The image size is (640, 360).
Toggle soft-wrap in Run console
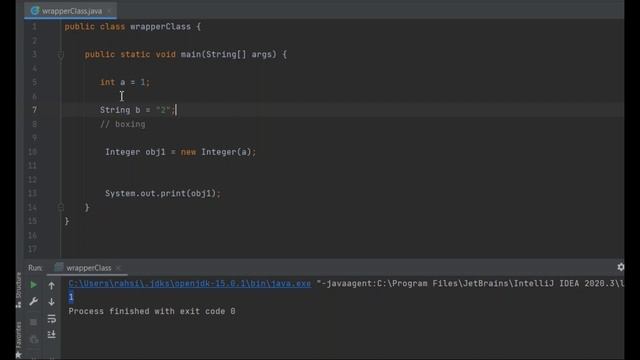[x=51, y=318]
